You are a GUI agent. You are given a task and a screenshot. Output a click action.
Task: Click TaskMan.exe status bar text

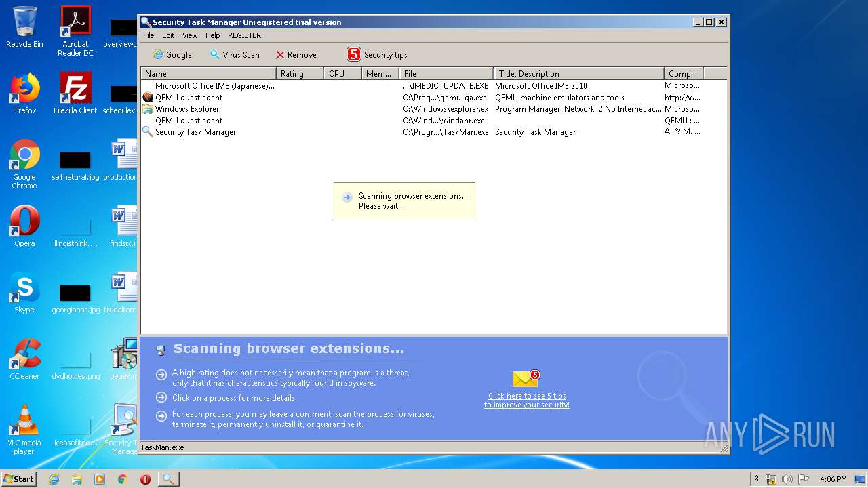coord(162,447)
